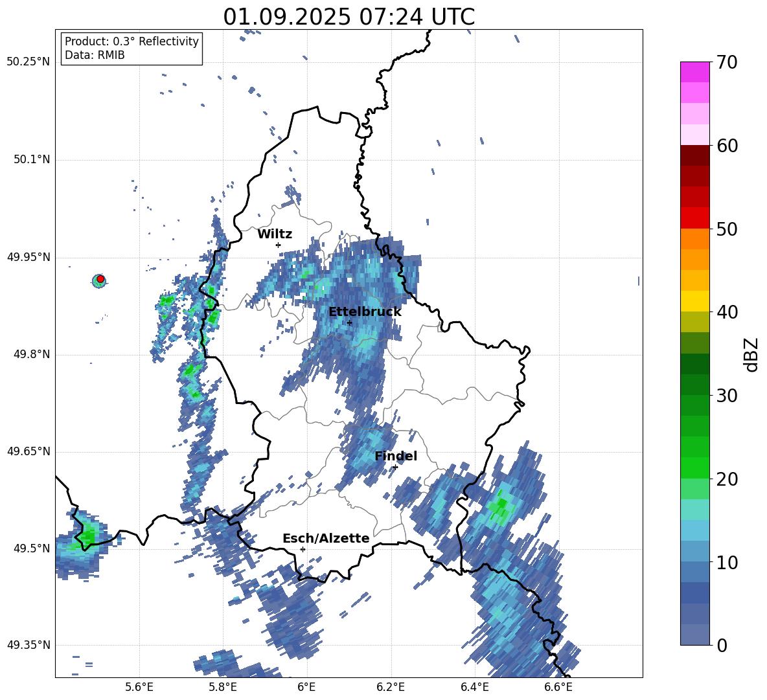Click the Findel station cross marker
The width and height of the screenshot is (767, 700).
(395, 467)
